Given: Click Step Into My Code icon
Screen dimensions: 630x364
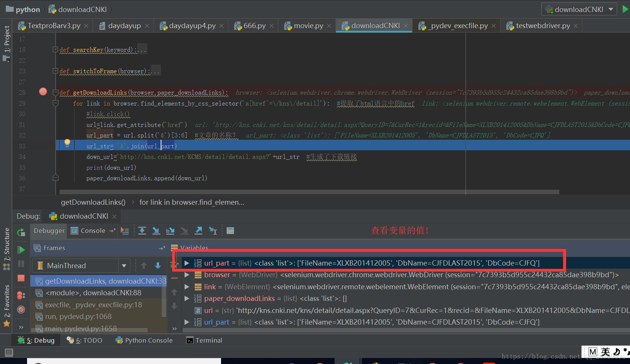Looking at the screenshot, I should pos(170,231).
